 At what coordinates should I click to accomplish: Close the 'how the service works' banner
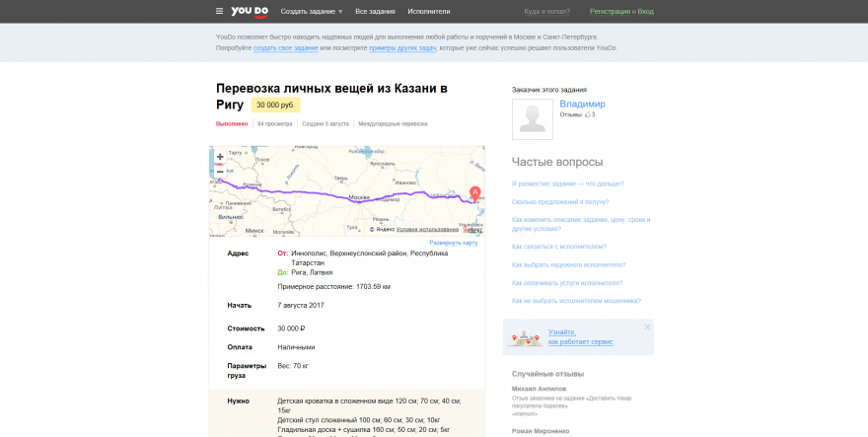point(647,327)
